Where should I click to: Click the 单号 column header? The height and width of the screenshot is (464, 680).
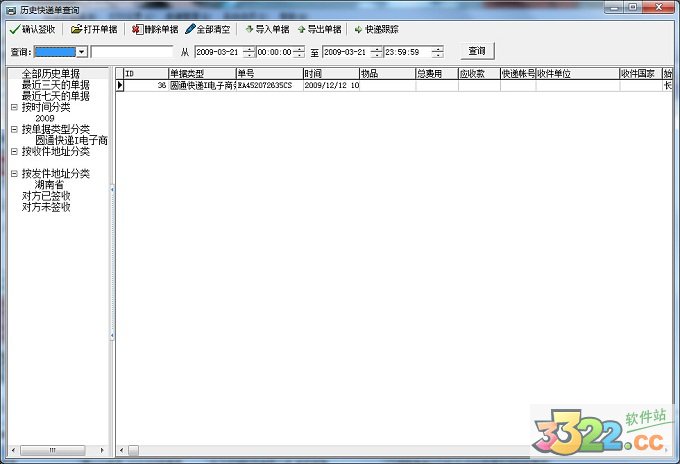click(269, 74)
